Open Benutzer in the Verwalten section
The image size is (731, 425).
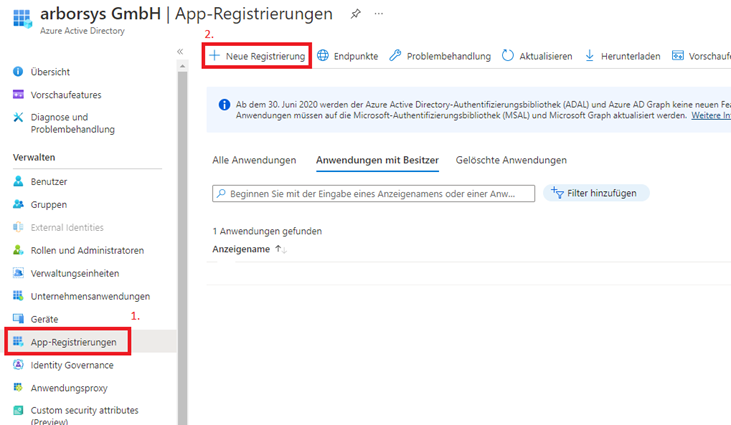click(x=48, y=181)
